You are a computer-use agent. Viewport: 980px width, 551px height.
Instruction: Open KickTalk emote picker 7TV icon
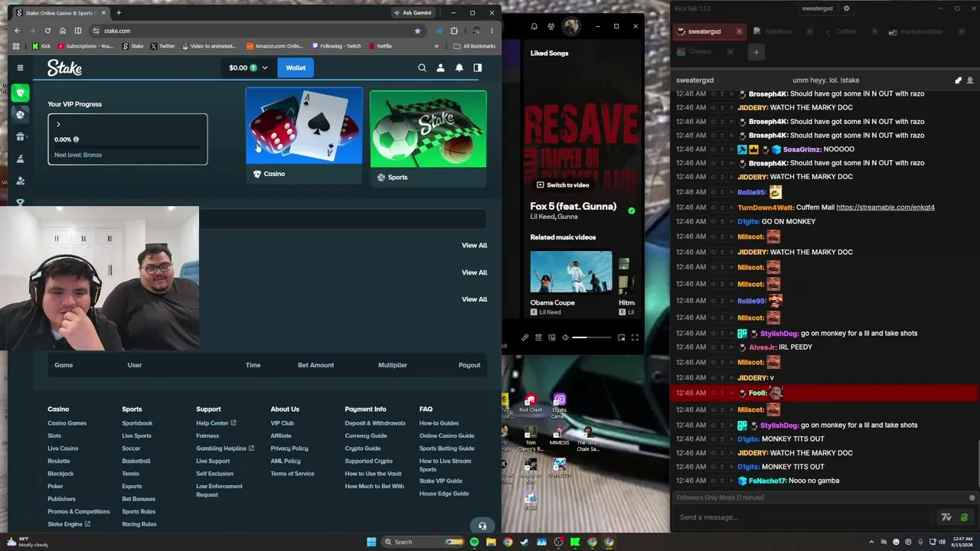[946, 517]
